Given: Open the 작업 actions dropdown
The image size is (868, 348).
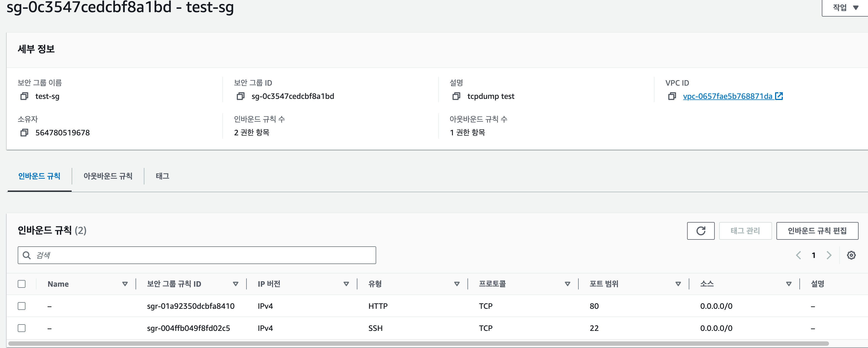Looking at the screenshot, I should point(845,7).
